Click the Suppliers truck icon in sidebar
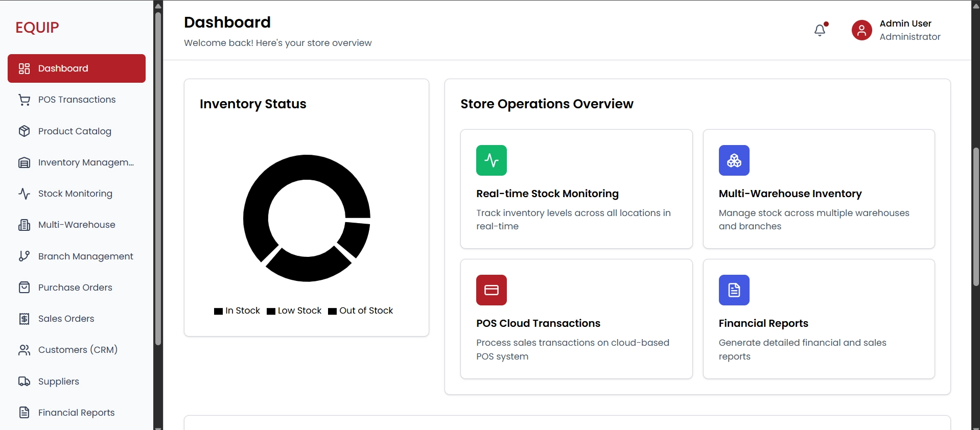 [24, 381]
